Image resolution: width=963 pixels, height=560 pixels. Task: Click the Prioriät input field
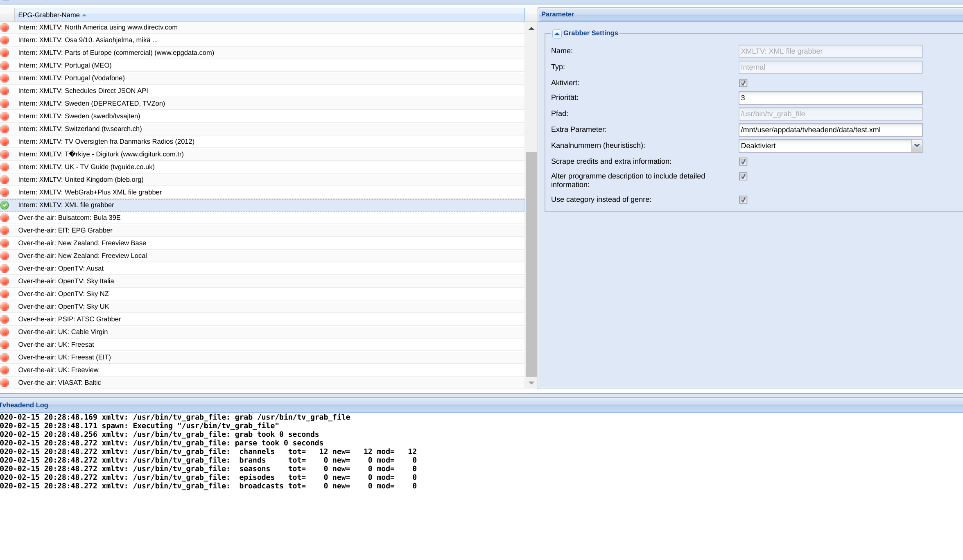(830, 98)
